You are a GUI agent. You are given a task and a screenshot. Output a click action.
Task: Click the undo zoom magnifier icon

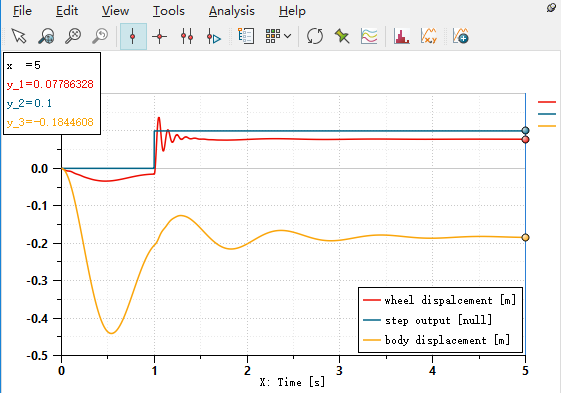tap(100, 36)
